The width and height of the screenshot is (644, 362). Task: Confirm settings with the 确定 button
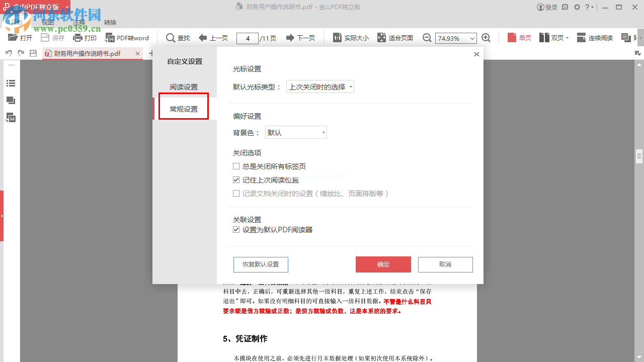click(383, 264)
